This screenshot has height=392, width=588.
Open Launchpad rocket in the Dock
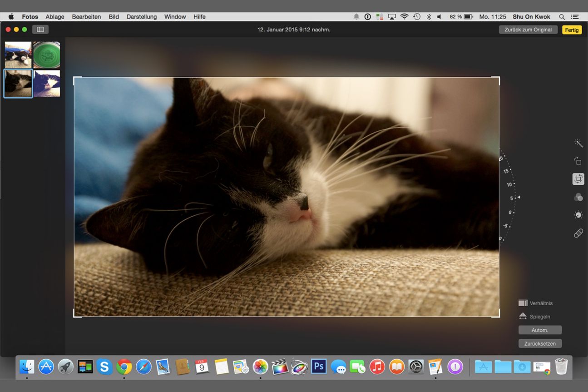coord(66,366)
